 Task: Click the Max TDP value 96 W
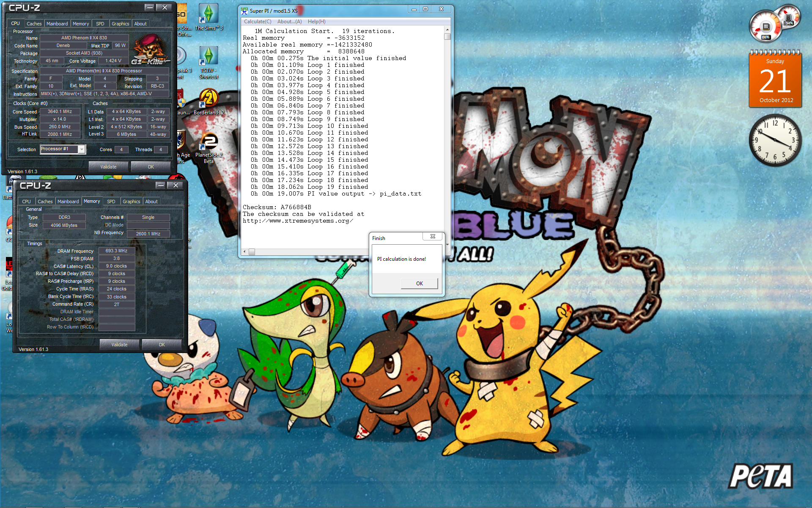120,46
